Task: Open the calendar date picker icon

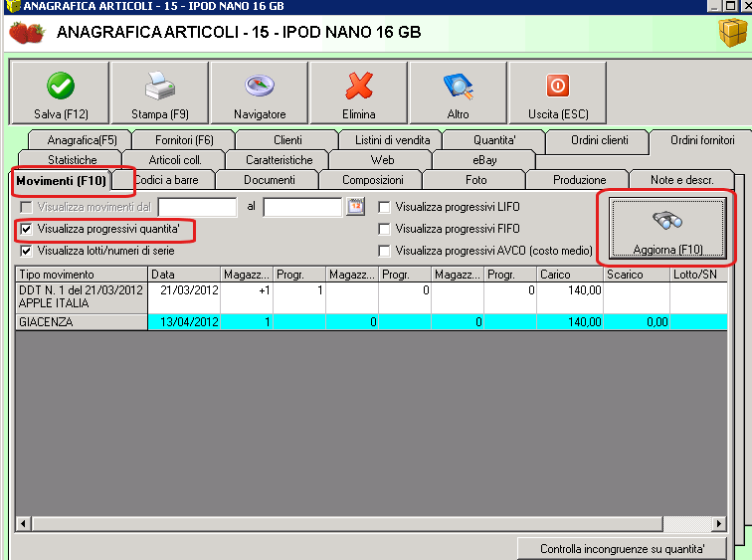Action: (x=355, y=207)
